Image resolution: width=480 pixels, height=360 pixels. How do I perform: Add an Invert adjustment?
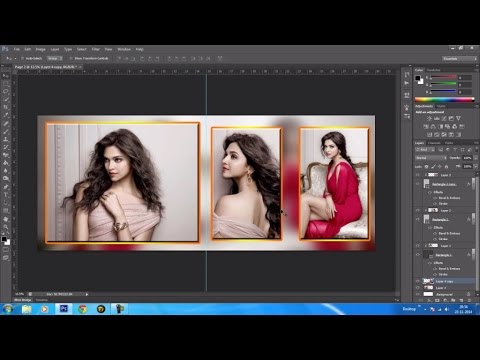(429, 135)
